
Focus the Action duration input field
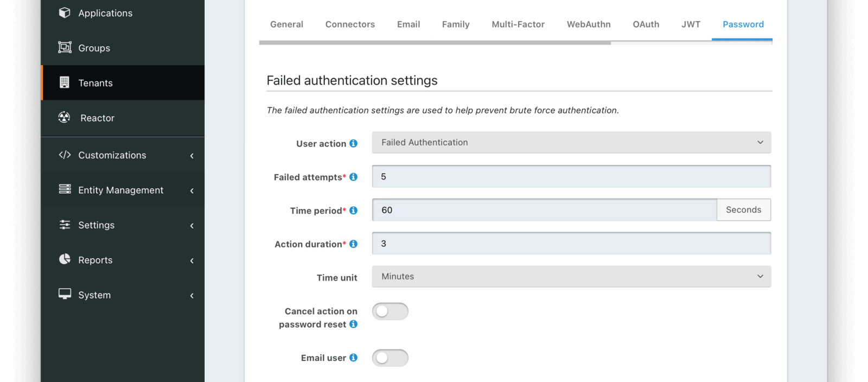tap(571, 244)
